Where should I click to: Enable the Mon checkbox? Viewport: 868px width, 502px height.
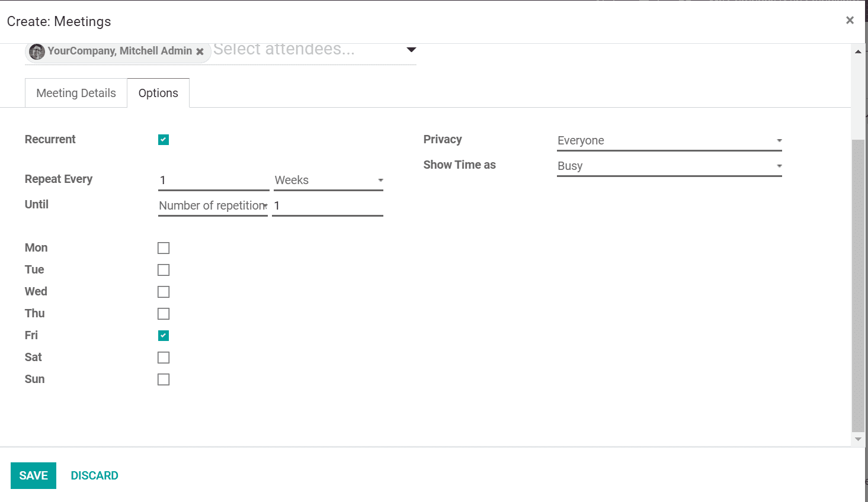(x=164, y=248)
